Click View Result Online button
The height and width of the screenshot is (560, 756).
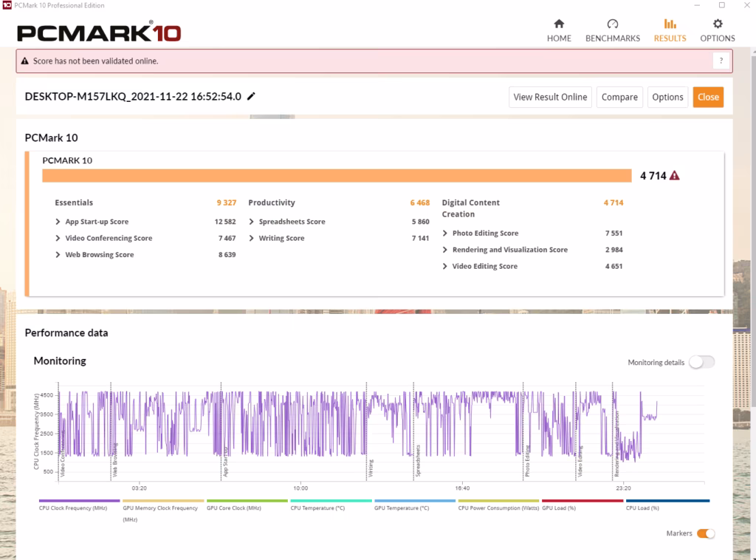pyautogui.click(x=550, y=97)
